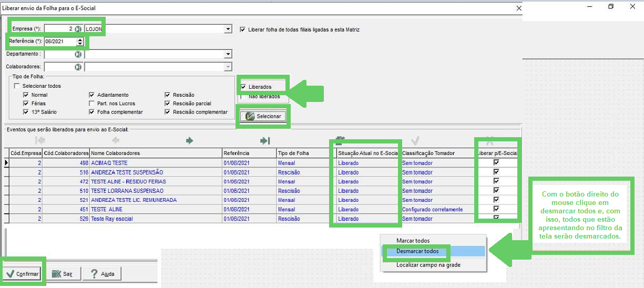This screenshot has width=644, height=288.
Task: Click the grid navigator post checkmark icon
Action: pos(415,140)
